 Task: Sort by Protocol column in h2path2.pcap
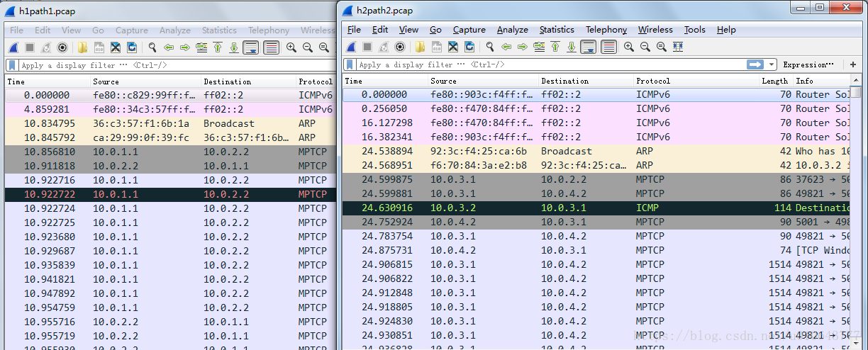coord(696,81)
